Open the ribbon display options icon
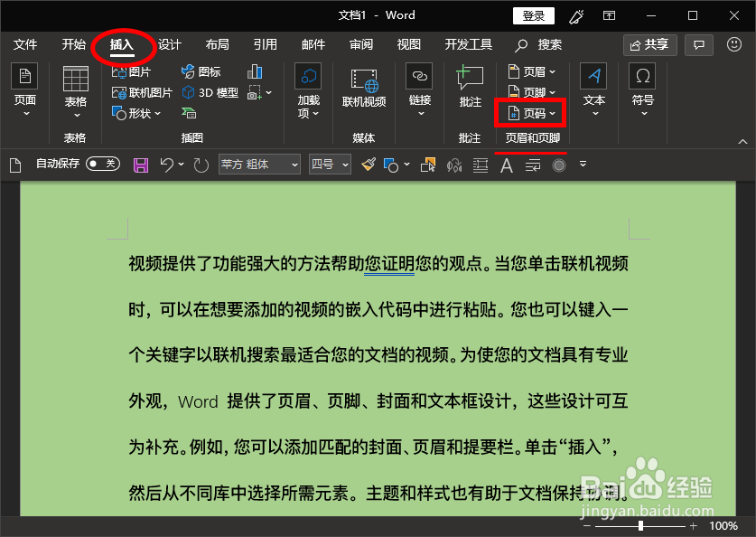 pos(609,16)
